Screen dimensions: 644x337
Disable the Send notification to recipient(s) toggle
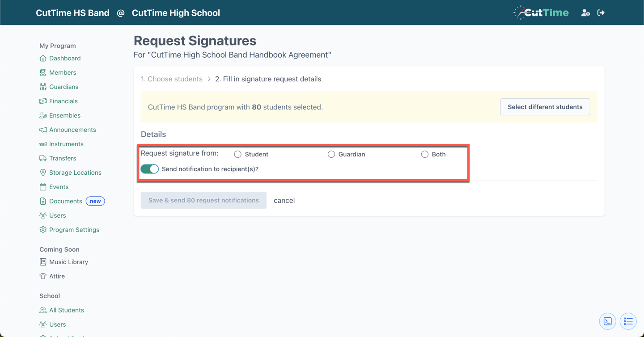(149, 169)
